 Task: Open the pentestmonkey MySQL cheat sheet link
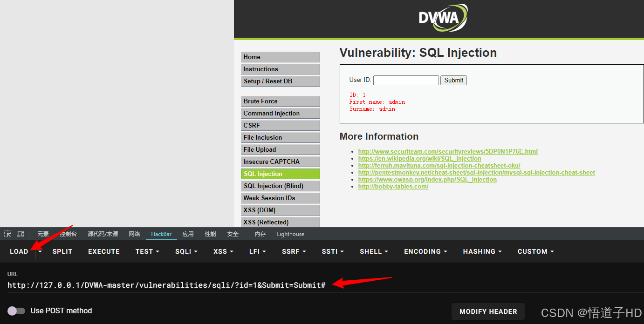(x=476, y=172)
